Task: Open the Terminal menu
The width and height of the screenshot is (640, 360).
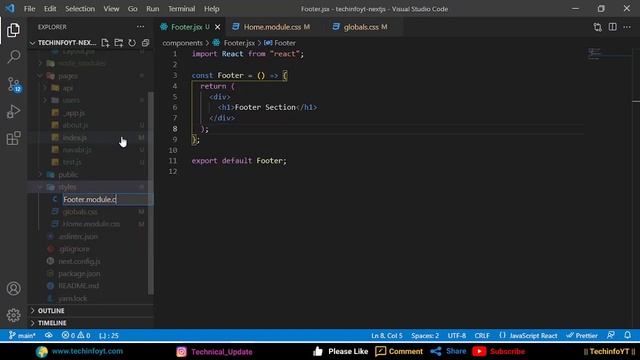Action: pos(182,9)
